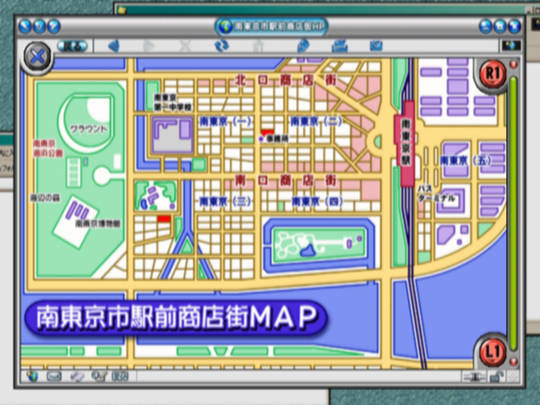The height and width of the screenshot is (405, 540).
Task: Click the red L1 button
Action: click(x=493, y=352)
